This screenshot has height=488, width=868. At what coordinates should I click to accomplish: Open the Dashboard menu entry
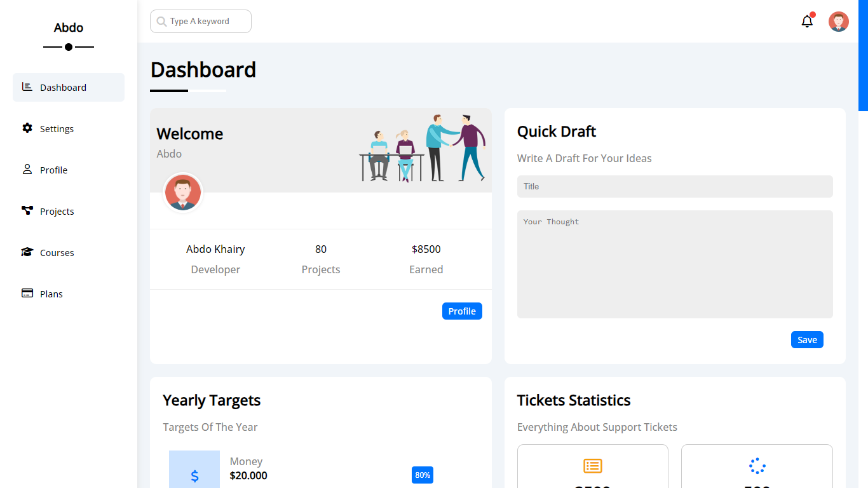(x=63, y=87)
